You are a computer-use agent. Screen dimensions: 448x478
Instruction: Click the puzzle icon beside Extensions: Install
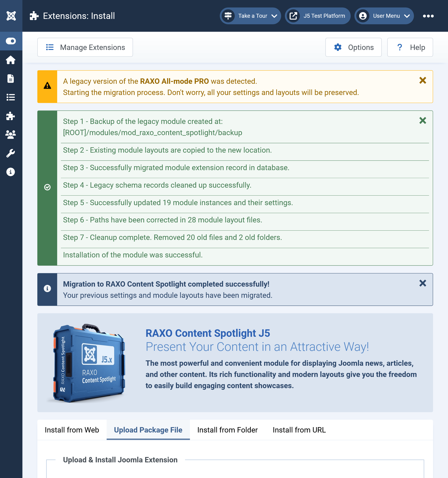coord(34,16)
